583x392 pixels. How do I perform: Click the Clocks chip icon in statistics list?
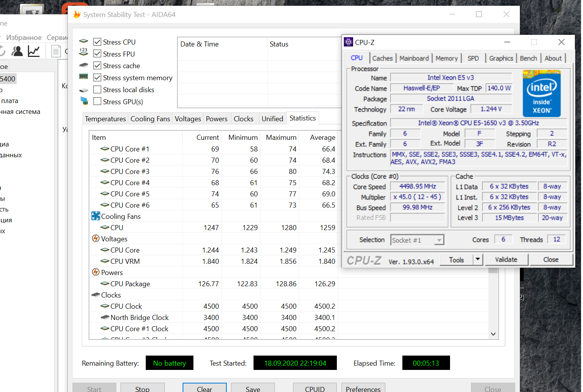coord(96,295)
